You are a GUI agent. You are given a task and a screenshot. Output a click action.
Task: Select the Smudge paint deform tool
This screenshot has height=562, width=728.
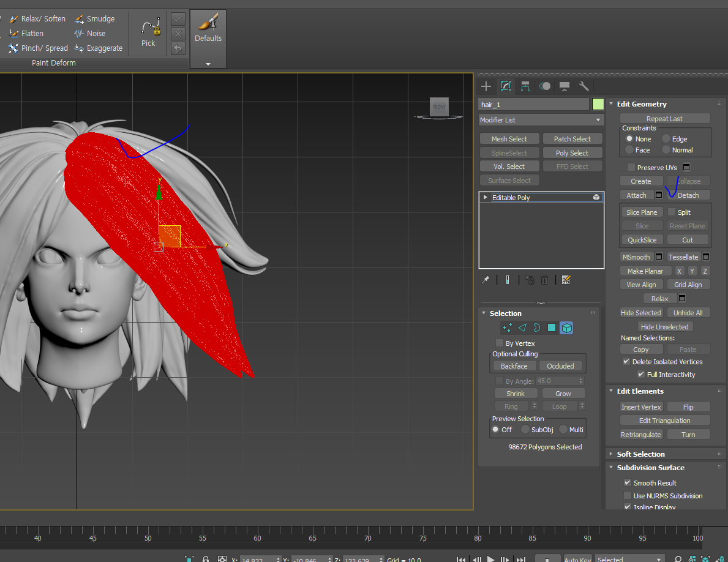tap(95, 19)
